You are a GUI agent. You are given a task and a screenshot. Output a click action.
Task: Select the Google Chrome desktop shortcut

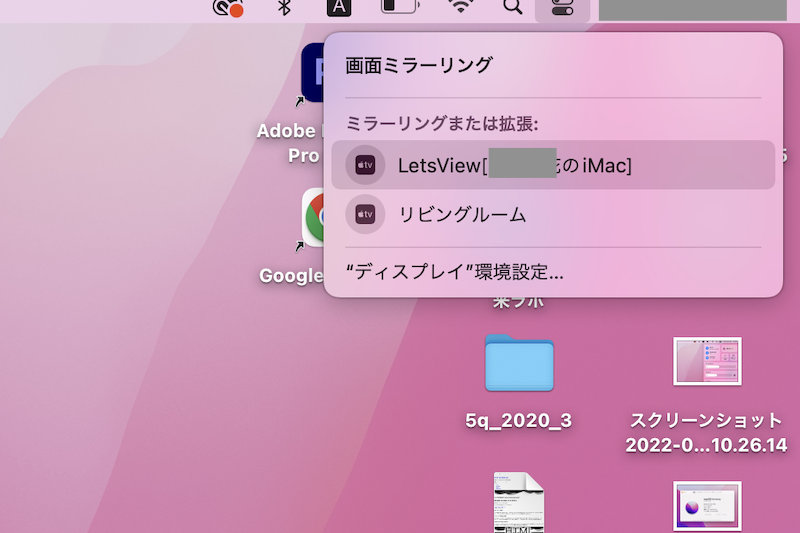313,218
